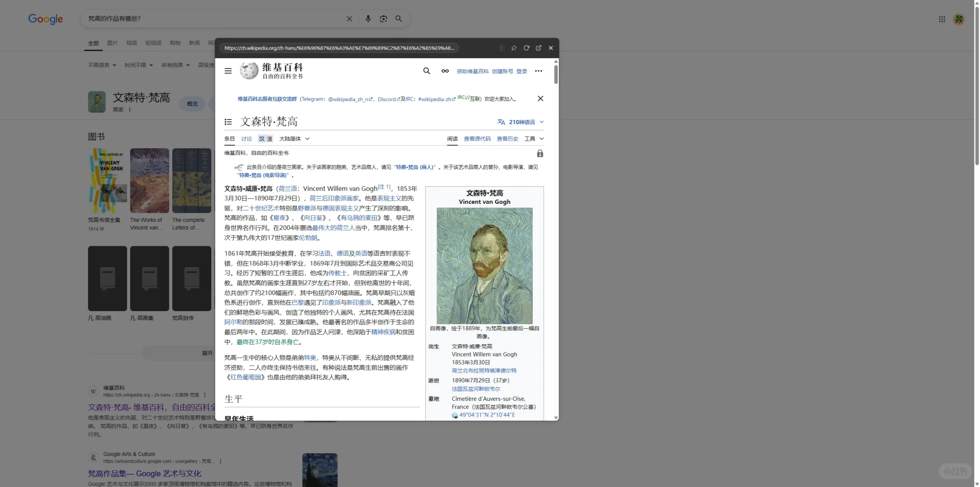
Task: Open Wikipedia's search magnifier
Action: [426, 71]
